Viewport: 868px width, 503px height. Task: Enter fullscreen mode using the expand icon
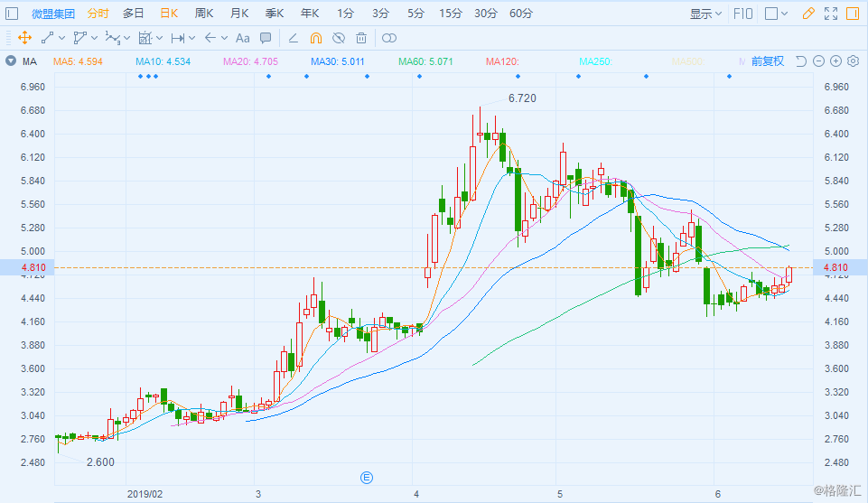831,14
